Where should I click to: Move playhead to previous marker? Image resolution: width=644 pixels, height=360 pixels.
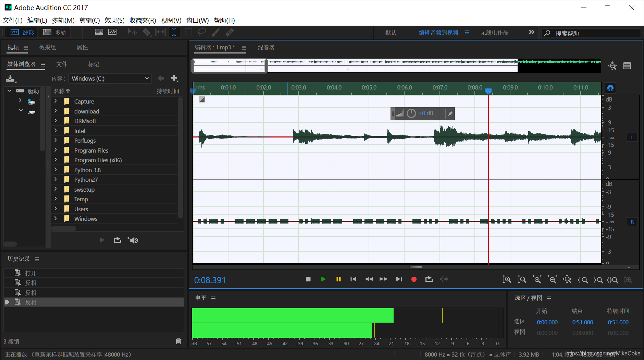(354, 279)
